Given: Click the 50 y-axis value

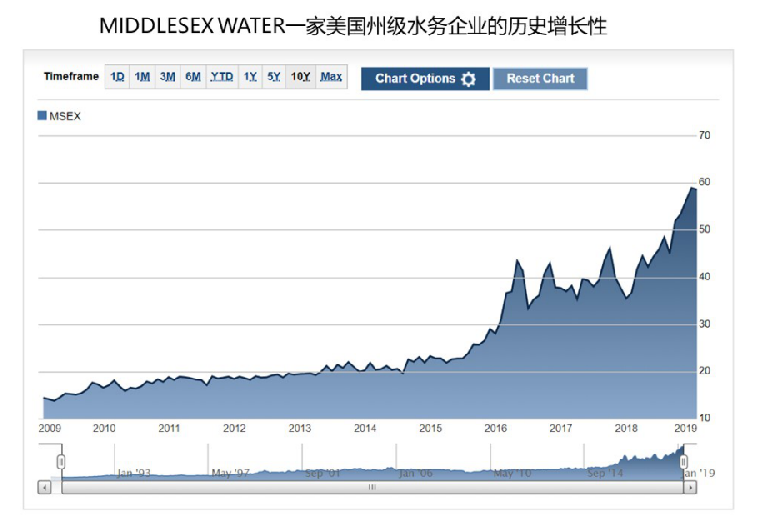Looking at the screenshot, I should pyautogui.click(x=704, y=229).
